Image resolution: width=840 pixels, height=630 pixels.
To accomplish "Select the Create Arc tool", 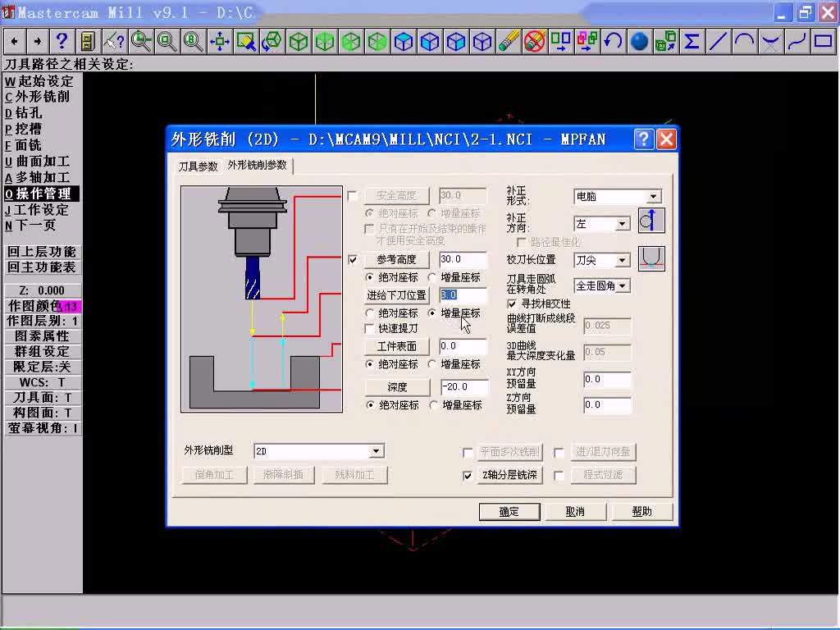I will pos(743,41).
